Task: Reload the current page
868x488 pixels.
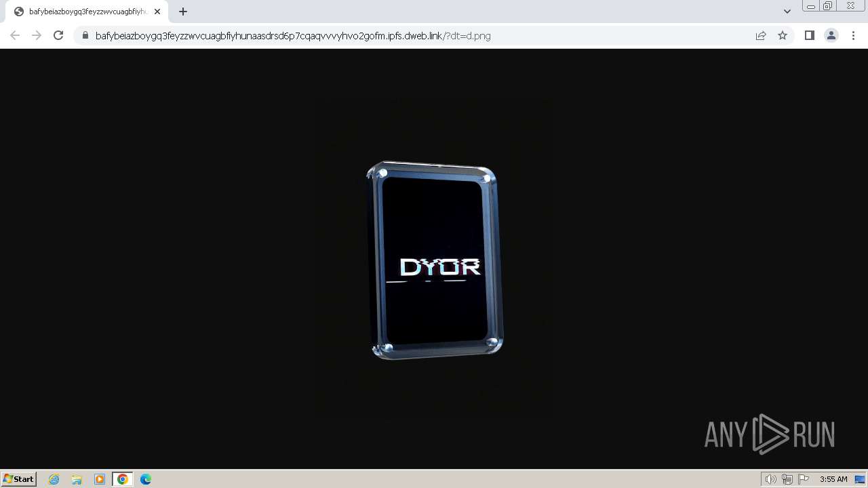Action: click(58, 35)
